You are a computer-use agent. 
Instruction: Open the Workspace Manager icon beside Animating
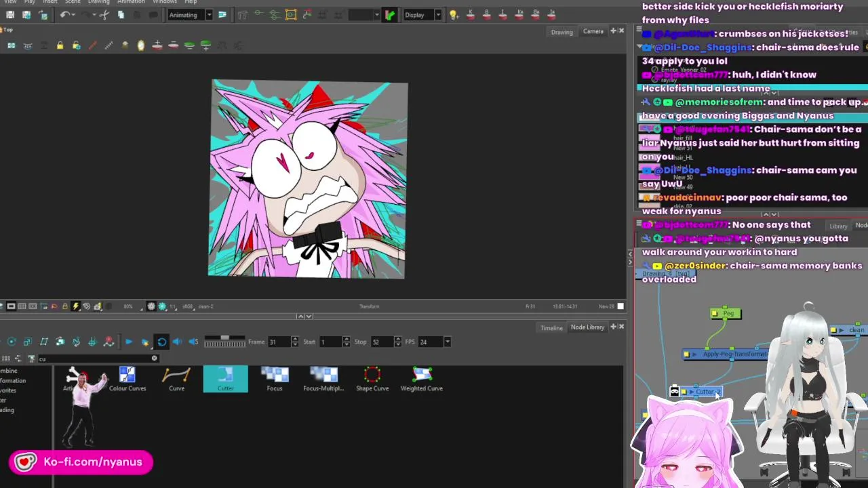pyautogui.click(x=222, y=15)
